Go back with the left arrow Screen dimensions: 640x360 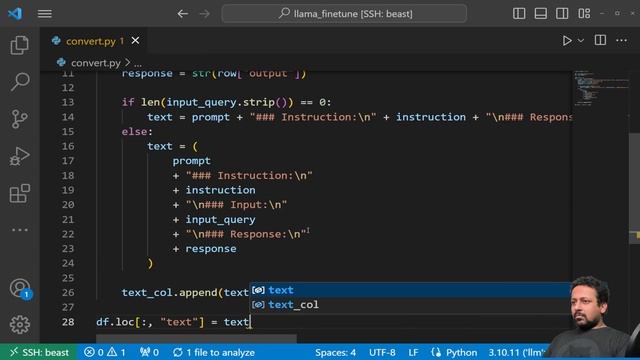(182, 14)
